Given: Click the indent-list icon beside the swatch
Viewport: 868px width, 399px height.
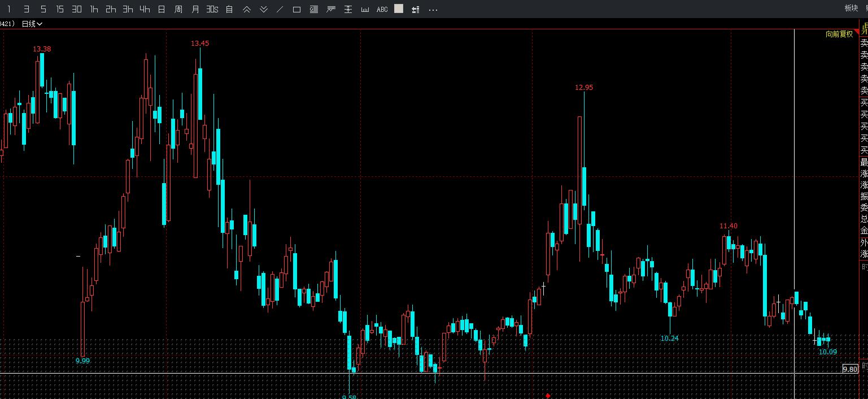Looking at the screenshot, I should 416,9.
